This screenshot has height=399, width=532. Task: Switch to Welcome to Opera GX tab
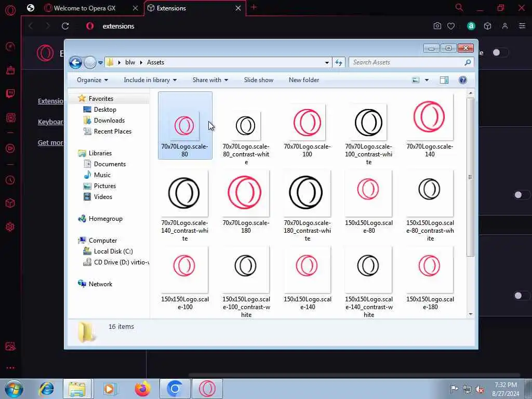click(x=85, y=8)
